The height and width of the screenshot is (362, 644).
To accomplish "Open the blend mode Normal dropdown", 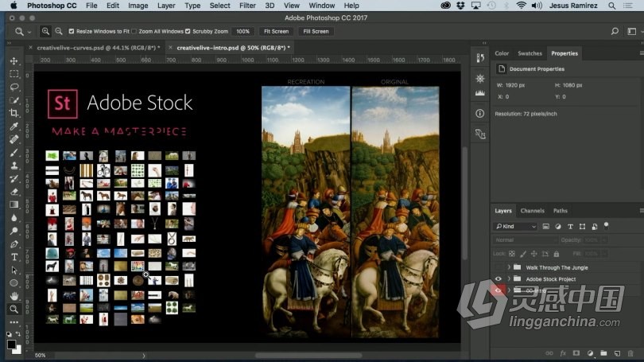I will point(525,240).
